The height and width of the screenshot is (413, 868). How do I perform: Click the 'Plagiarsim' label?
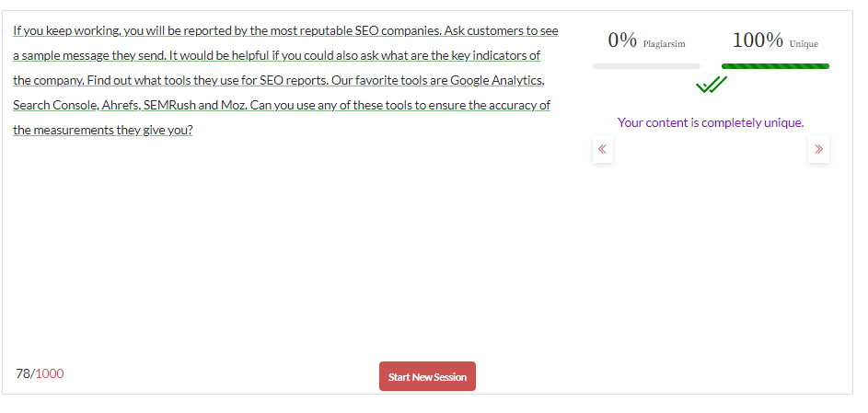665,44
